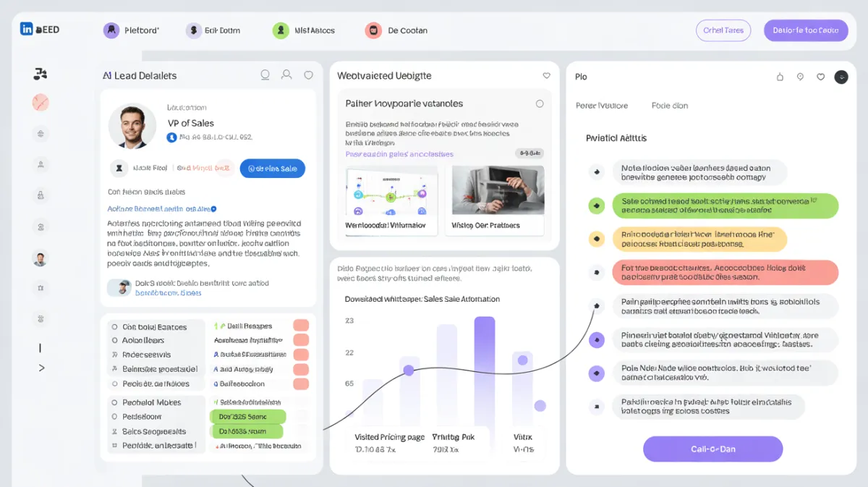Click the search icon in AI Lead Details header
This screenshot has height=487, width=868.
pos(265,75)
